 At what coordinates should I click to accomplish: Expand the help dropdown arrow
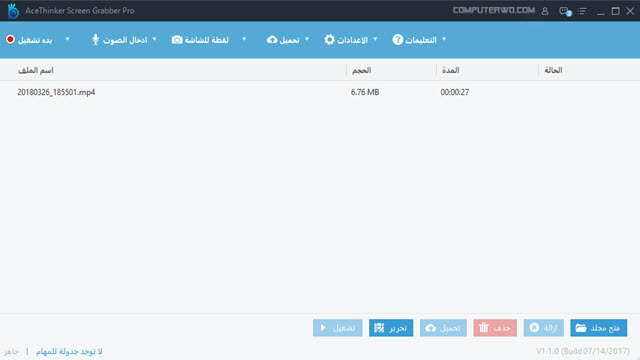click(444, 39)
